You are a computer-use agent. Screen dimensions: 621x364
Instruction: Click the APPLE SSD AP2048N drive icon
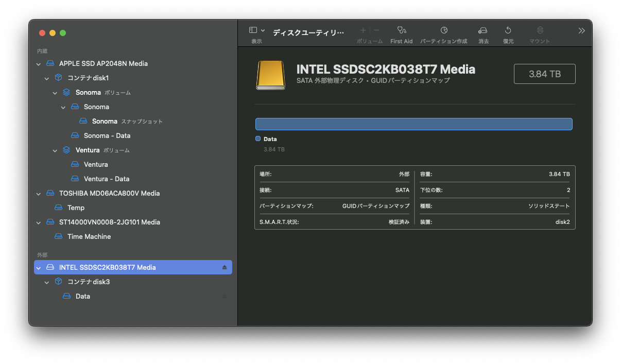pyautogui.click(x=50, y=63)
